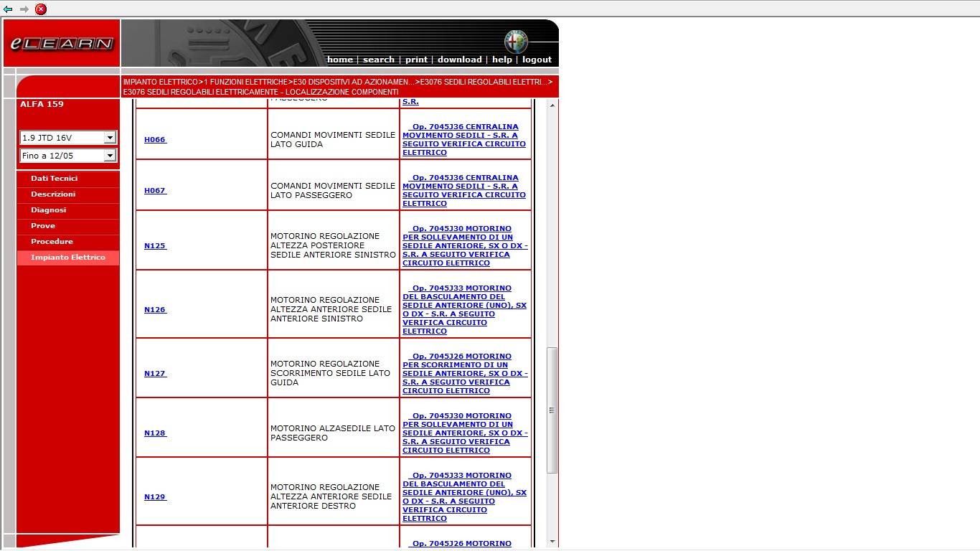Open component link H067
Screen dimensions: 980x551
pos(155,191)
